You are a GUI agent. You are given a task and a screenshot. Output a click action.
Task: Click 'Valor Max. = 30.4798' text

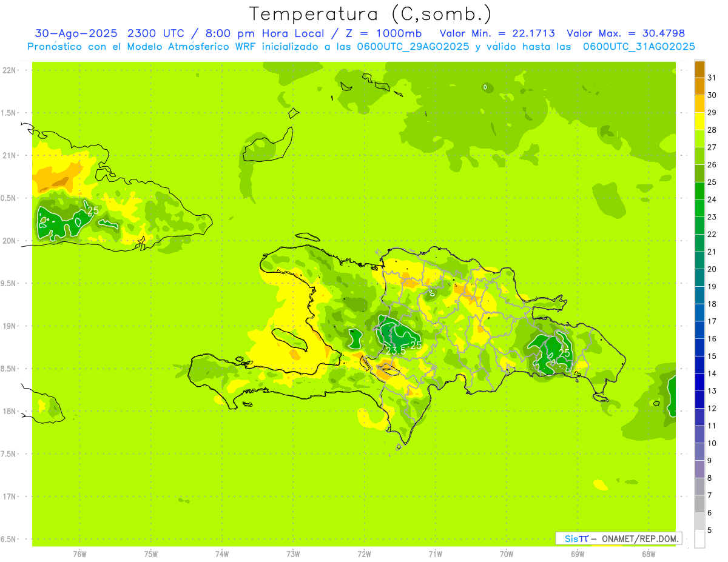[x=625, y=33]
